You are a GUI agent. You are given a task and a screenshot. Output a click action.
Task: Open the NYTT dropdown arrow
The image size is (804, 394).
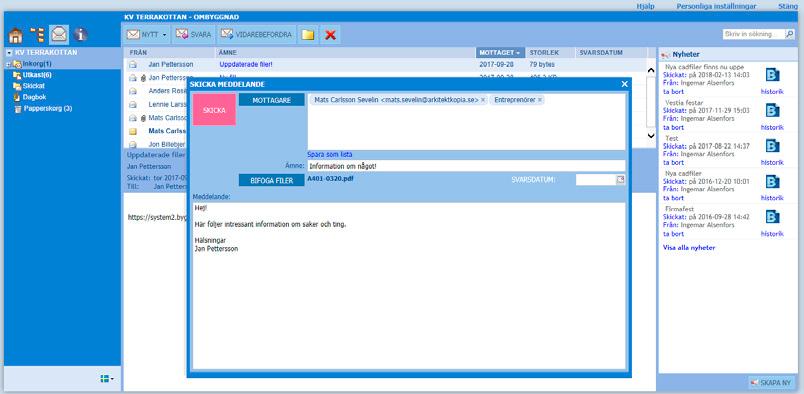tap(165, 35)
